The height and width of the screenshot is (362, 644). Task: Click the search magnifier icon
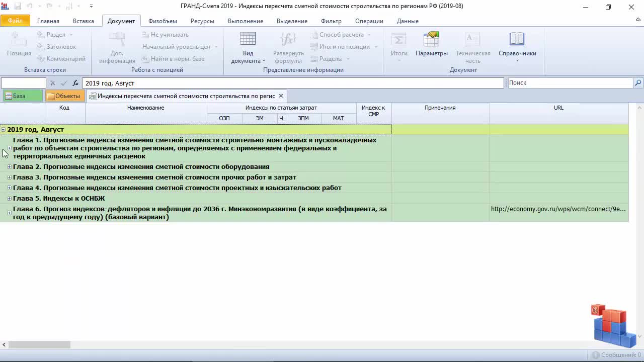coord(638,83)
